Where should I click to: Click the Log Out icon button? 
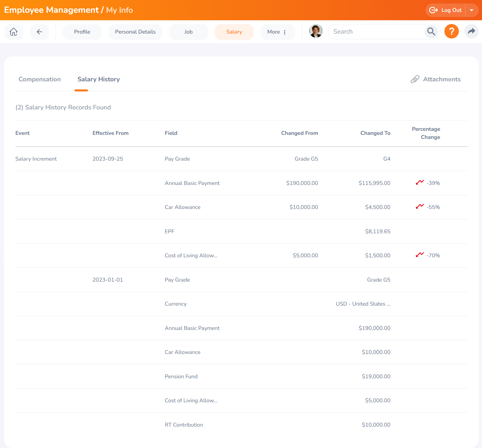pos(445,10)
